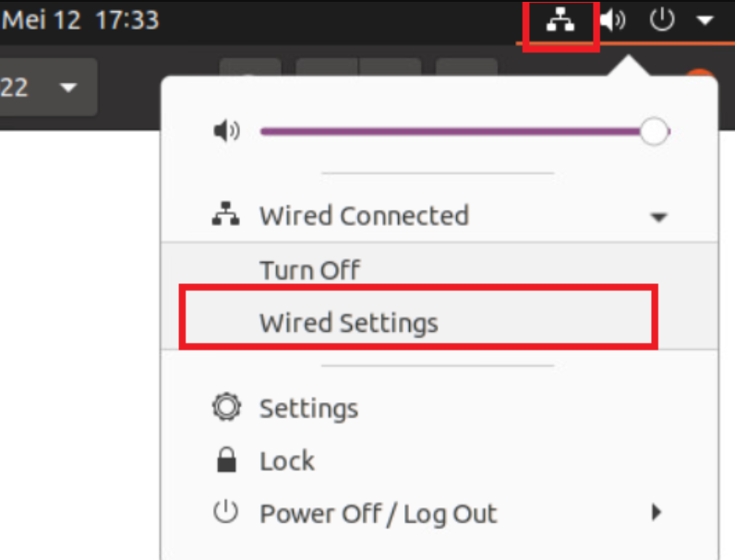This screenshot has height=560, width=735.
Task: Open the Settings menu entry text
Action: [x=308, y=408]
